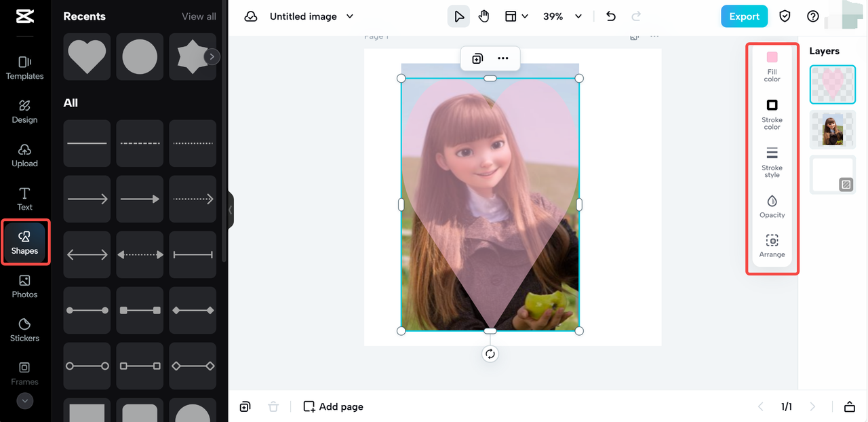This screenshot has height=422, width=868.
Task: Open more options on floating toolbar
Action: tap(502, 58)
